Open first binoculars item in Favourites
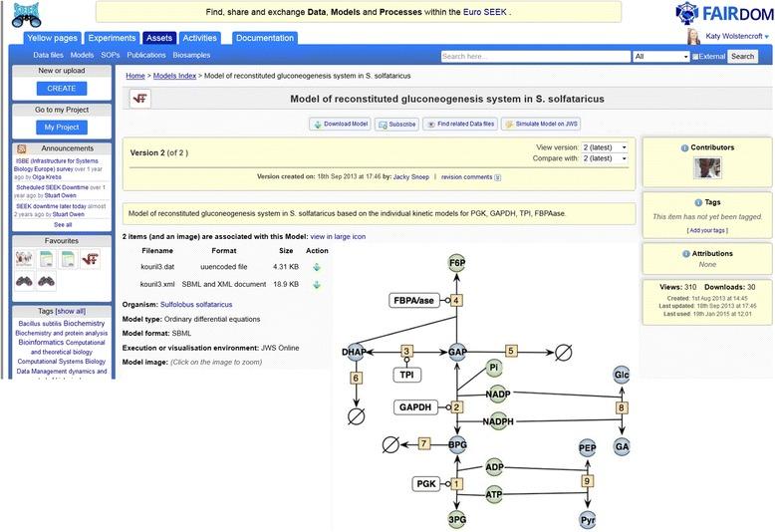The image size is (775, 532). [24, 282]
